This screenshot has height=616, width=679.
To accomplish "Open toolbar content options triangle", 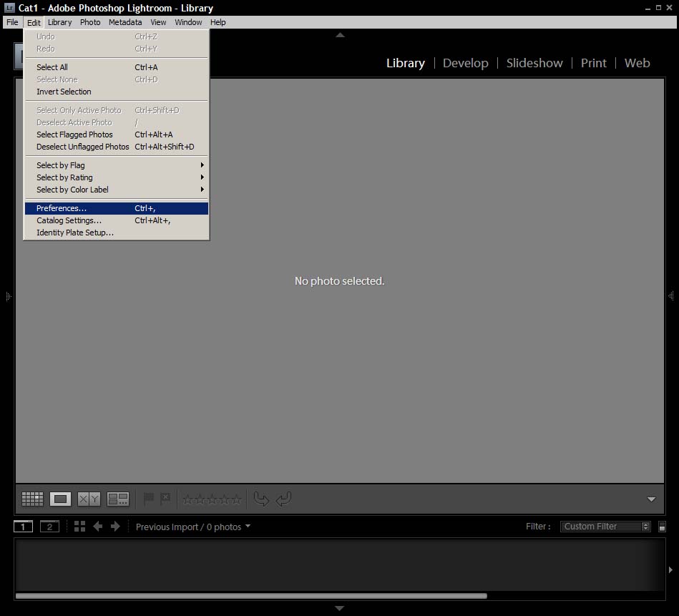I will (651, 499).
